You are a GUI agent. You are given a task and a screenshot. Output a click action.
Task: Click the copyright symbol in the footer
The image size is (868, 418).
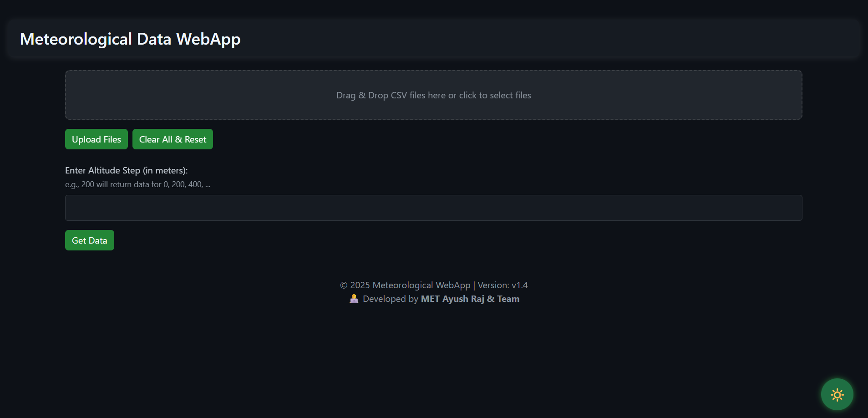click(x=344, y=285)
